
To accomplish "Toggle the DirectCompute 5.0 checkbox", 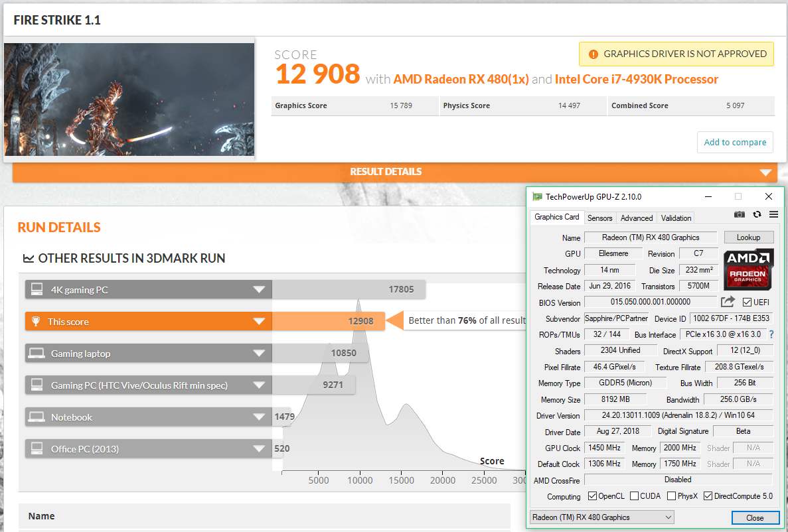I will tap(708, 496).
